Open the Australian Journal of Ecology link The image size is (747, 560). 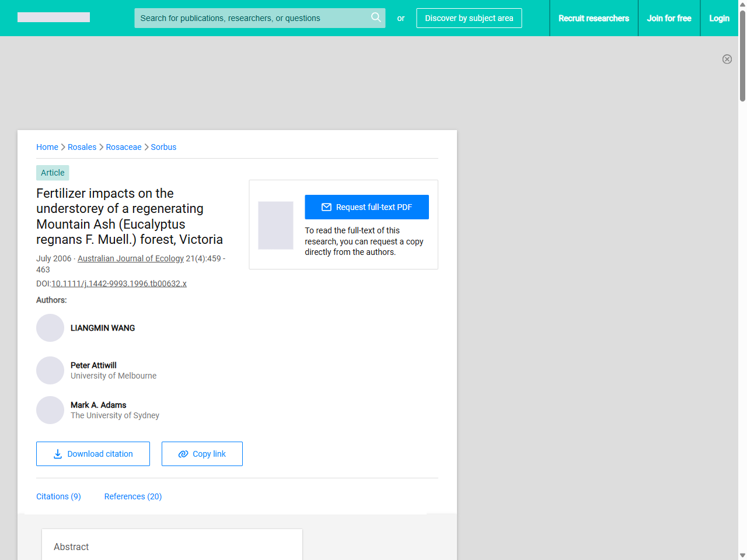tap(131, 258)
